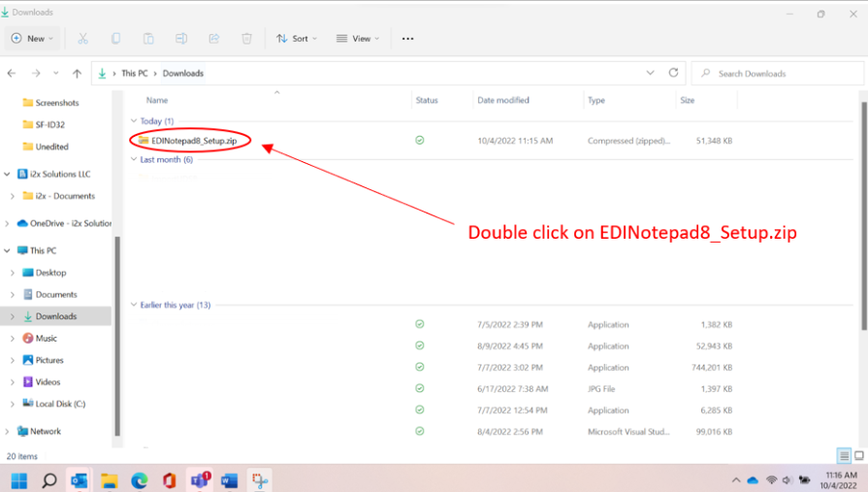
Task: Go up one folder level arrow
Action: coord(77,73)
